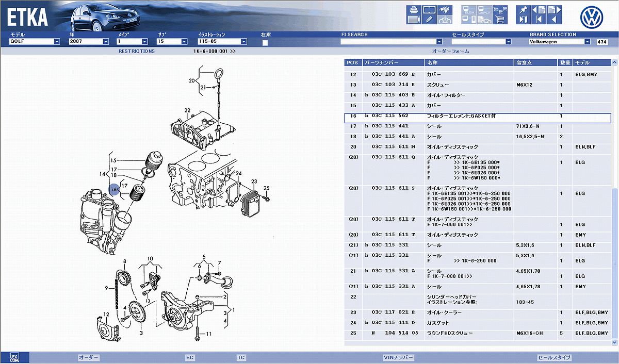This screenshot has height=364, width=619.
Task: Click callout 22 above the cylinder head cover
Action: click(x=187, y=110)
